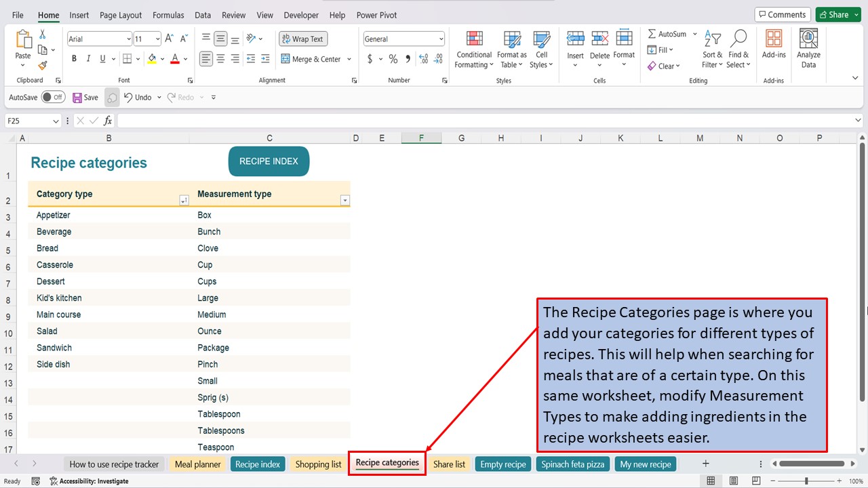The height and width of the screenshot is (488, 868).
Task: Apply the Percent number format
Action: [392, 60]
